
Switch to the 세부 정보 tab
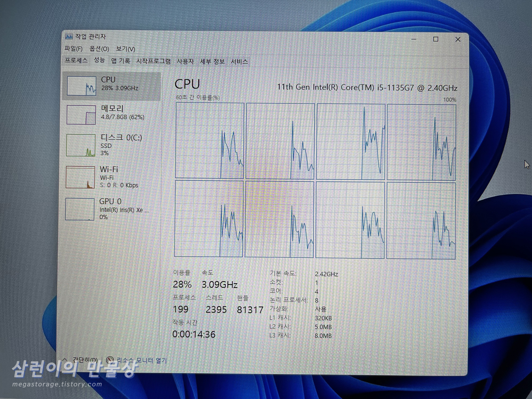point(212,61)
